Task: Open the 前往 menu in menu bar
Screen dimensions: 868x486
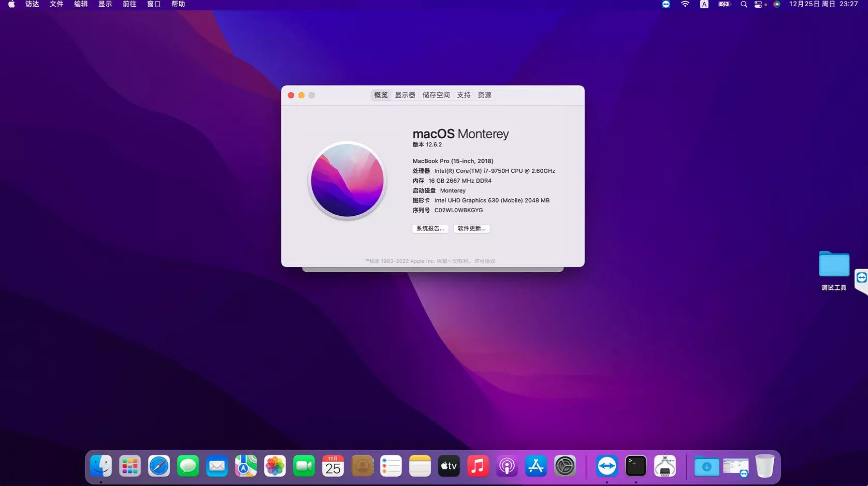Action: [x=129, y=4]
